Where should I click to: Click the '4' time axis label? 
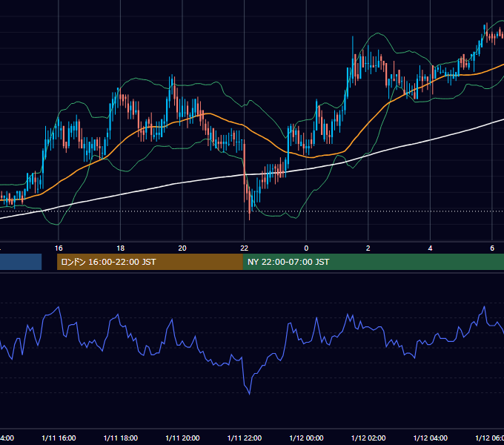click(x=430, y=248)
